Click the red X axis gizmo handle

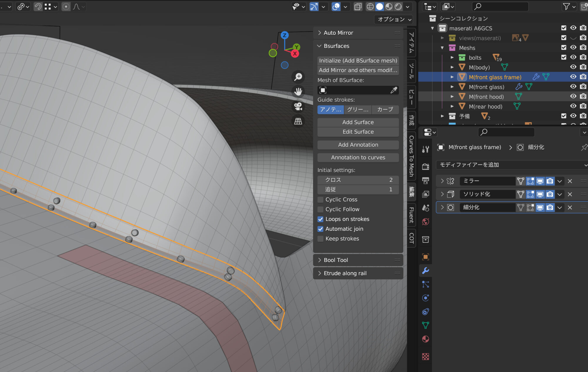pos(295,54)
